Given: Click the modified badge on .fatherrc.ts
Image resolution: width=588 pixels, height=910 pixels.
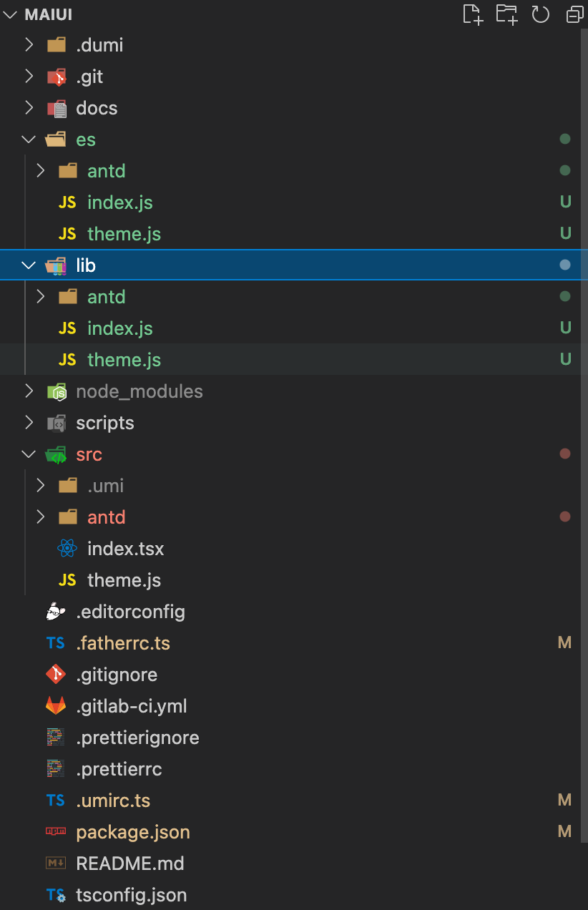Looking at the screenshot, I should [564, 642].
